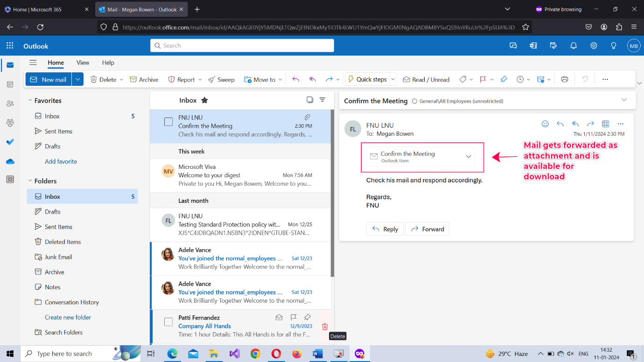Print the message from ribbon
Image resolution: width=644 pixels, height=362 pixels.
click(564, 79)
